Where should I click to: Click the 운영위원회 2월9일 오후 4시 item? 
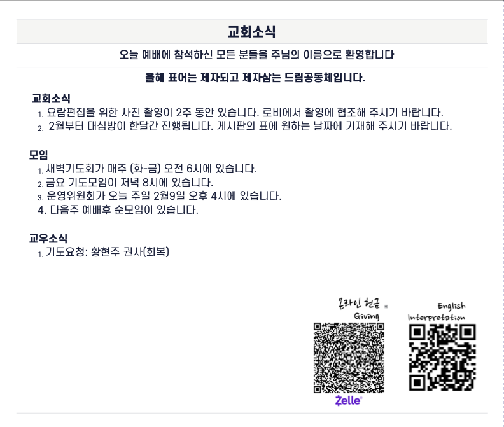click(x=164, y=196)
